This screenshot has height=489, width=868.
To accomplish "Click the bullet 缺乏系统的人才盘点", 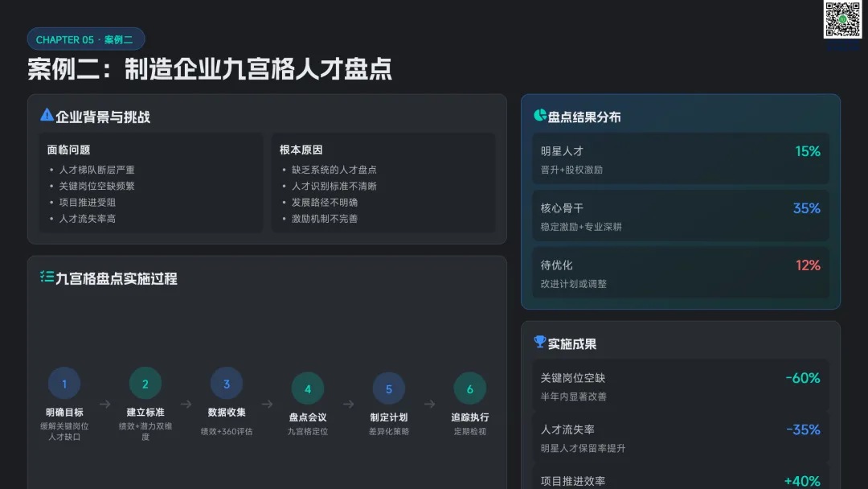I will [x=334, y=170].
